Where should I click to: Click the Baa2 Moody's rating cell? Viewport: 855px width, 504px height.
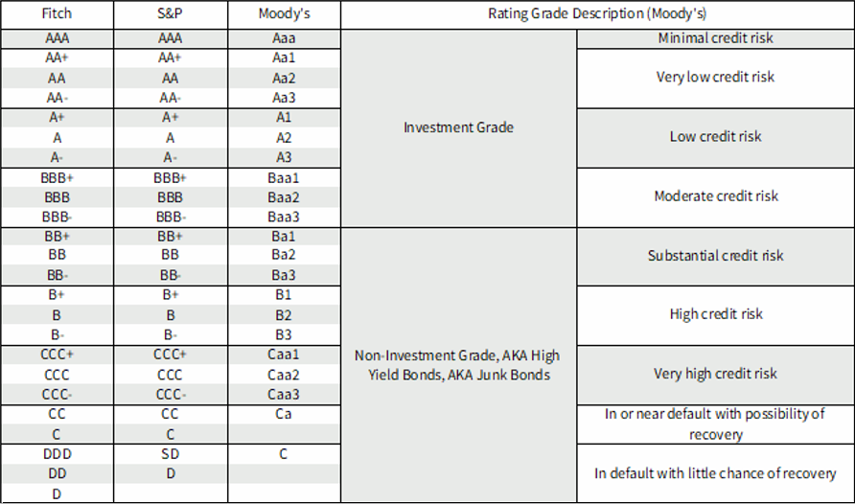(284, 196)
